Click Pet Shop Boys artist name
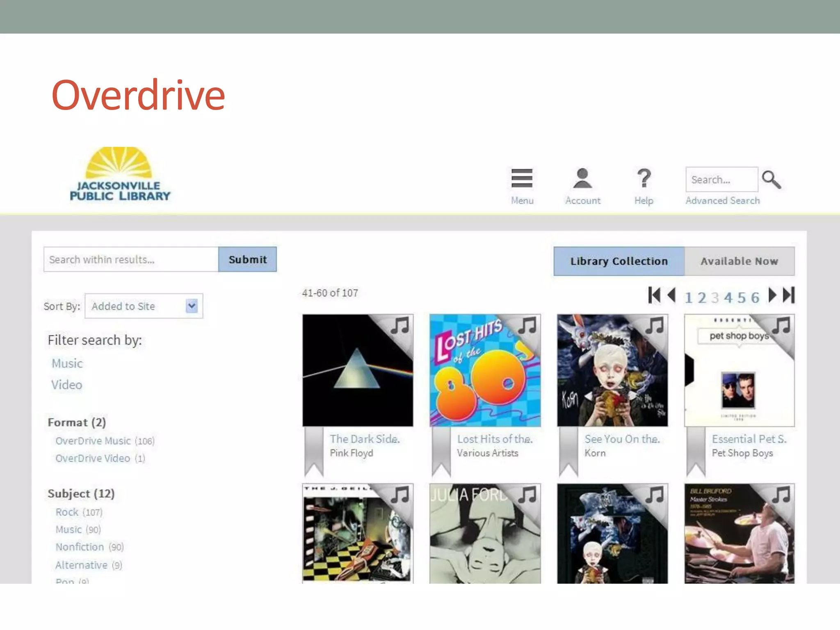This screenshot has height=630, width=840. pyautogui.click(x=742, y=453)
